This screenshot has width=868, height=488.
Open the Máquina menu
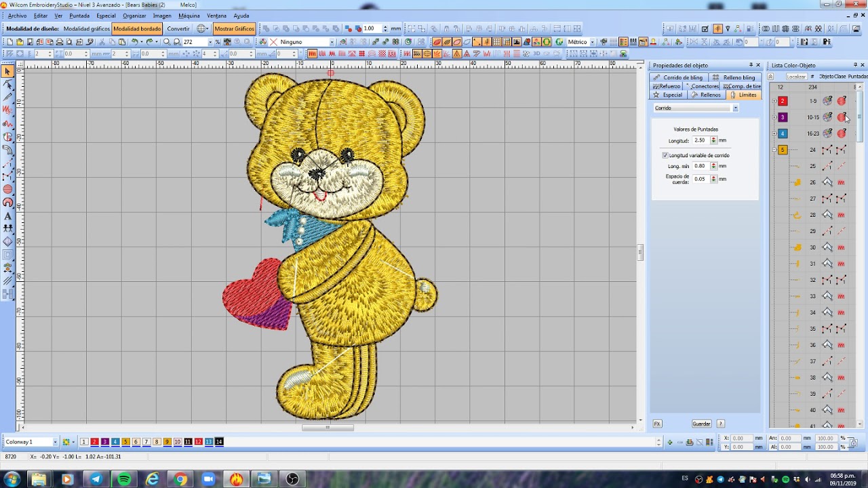tap(189, 16)
